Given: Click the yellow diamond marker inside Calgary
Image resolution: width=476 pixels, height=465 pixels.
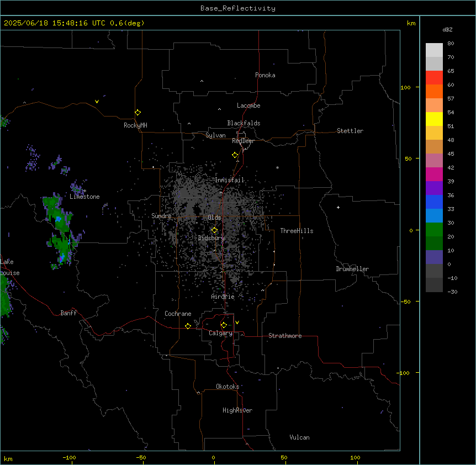Looking at the screenshot, I should (x=224, y=325).
